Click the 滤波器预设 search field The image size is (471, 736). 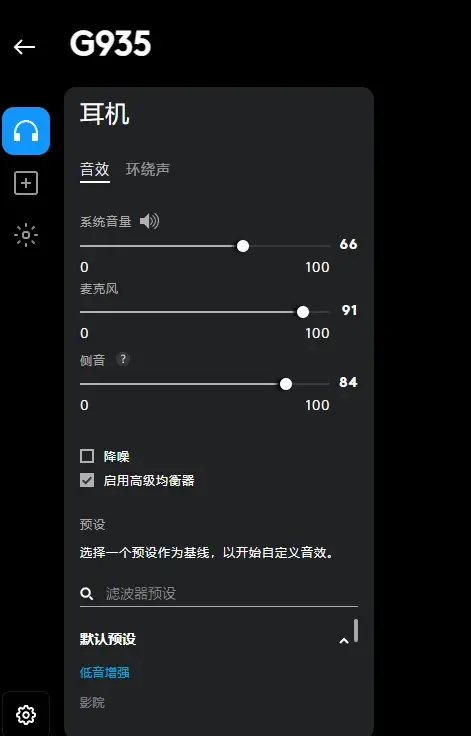(219, 594)
